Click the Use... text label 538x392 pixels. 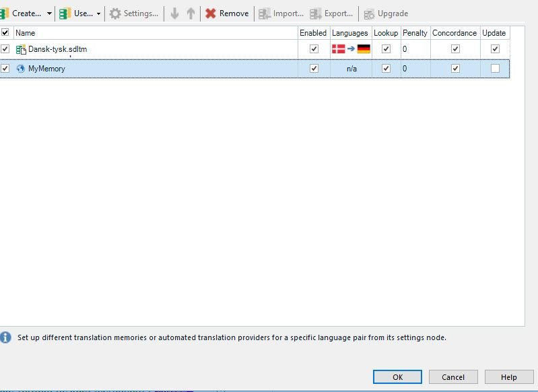tap(83, 13)
